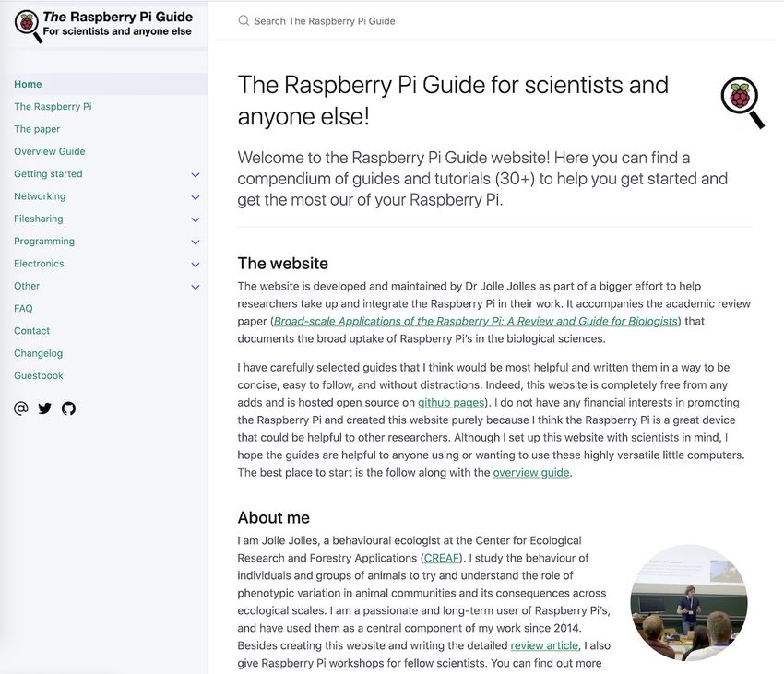784x674 pixels.
Task: Click the circular lecture photo thumbnail
Action: pos(688,602)
